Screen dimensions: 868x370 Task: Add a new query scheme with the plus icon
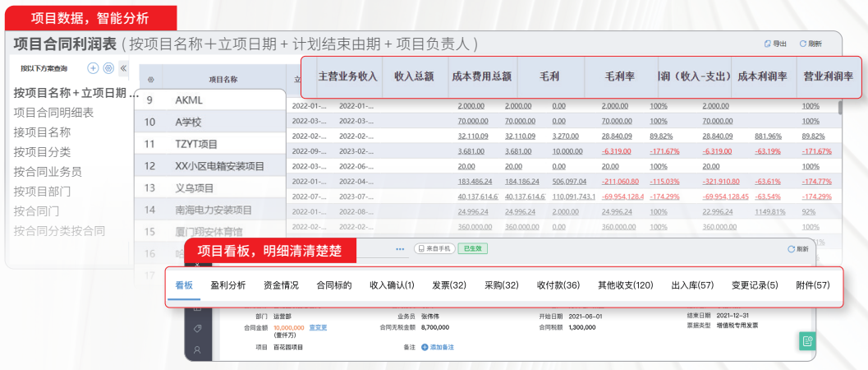[93, 68]
